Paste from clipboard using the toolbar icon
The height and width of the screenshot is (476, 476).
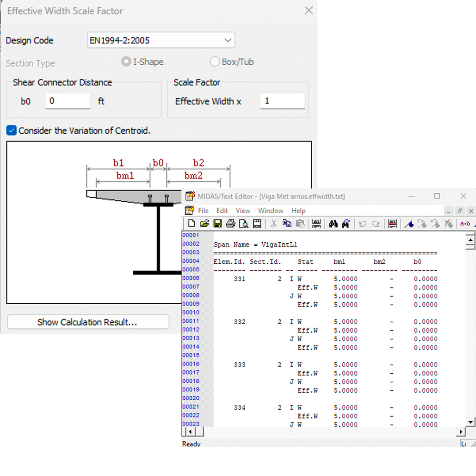[x=300, y=224]
